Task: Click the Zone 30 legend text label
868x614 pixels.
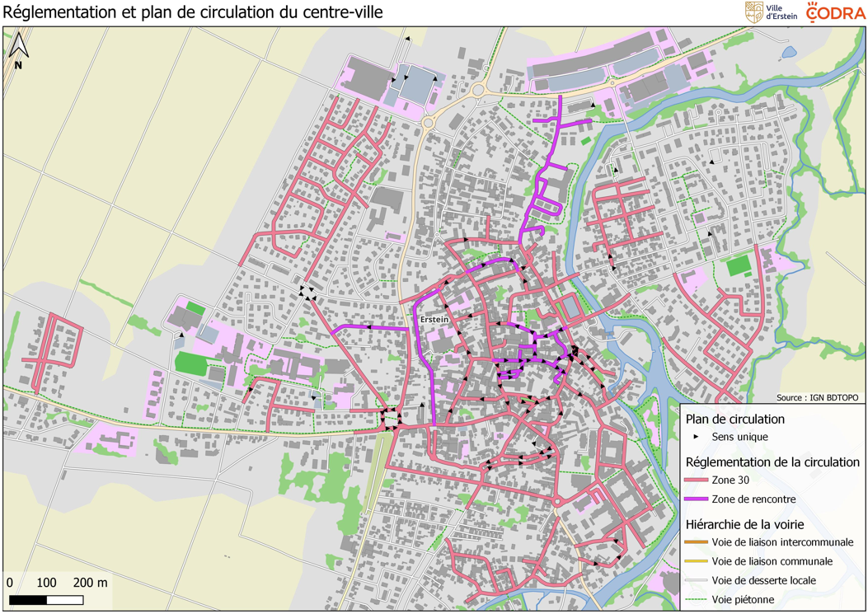Action: [x=732, y=480]
